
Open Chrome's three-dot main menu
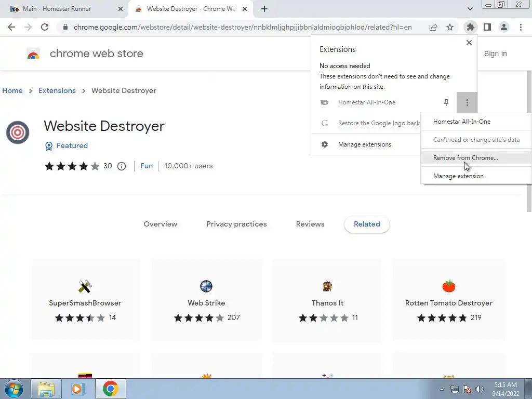(x=521, y=27)
